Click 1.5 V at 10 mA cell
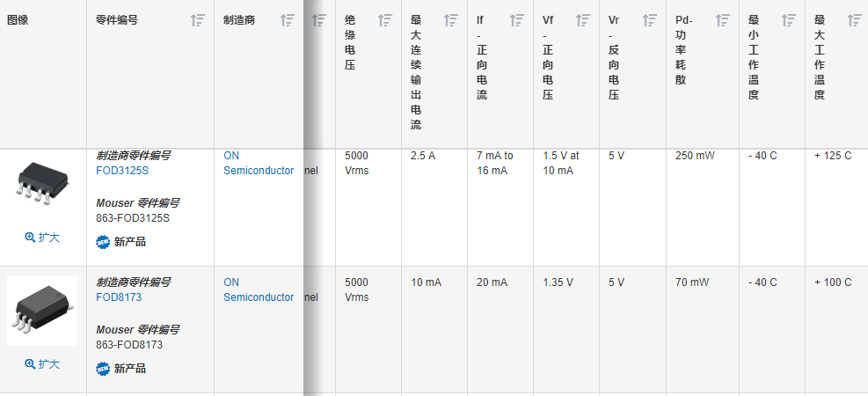The image size is (868, 396). point(561,164)
